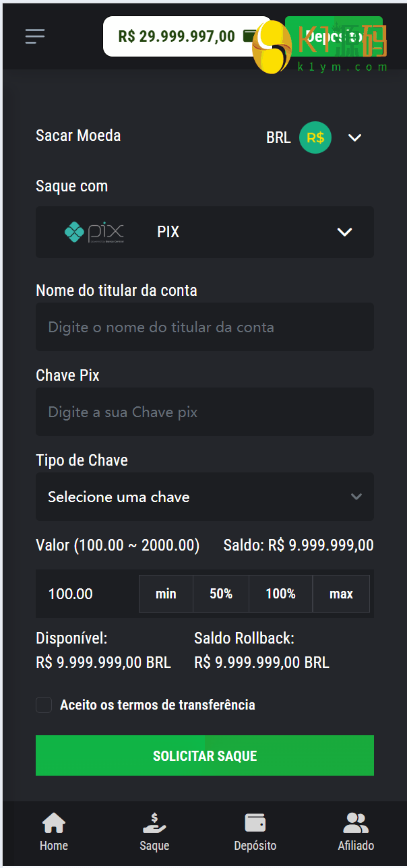Screen dimensions: 407x868
Task: Open Depósito wallet icon in bottom bar
Action: [x=255, y=824]
